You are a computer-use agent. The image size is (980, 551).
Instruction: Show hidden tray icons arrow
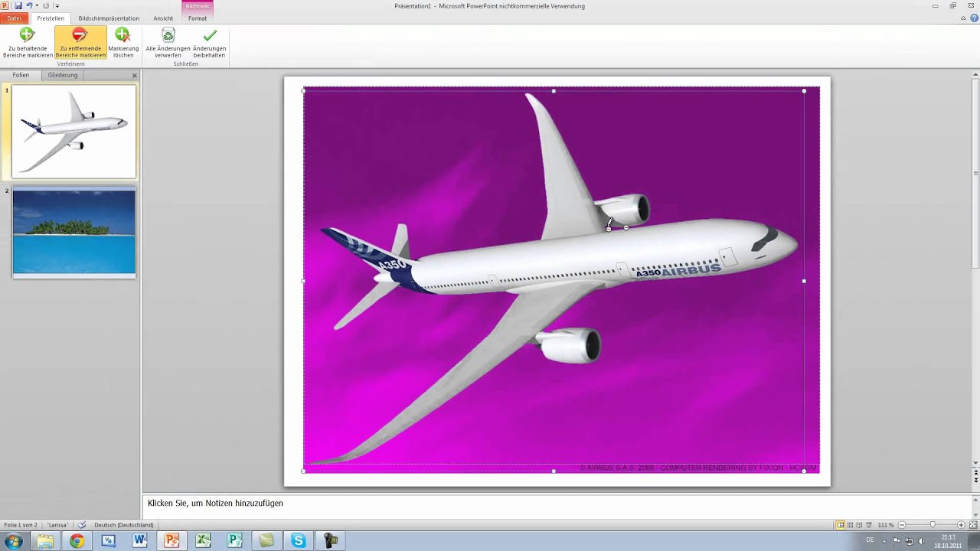click(x=886, y=541)
